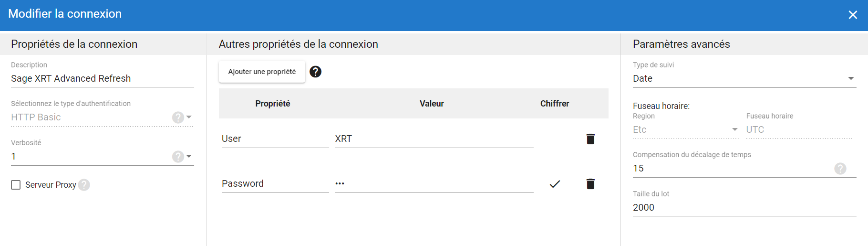868x246 pixels.
Task: Close the Modifier la connexion dialog
Action: pos(853,15)
